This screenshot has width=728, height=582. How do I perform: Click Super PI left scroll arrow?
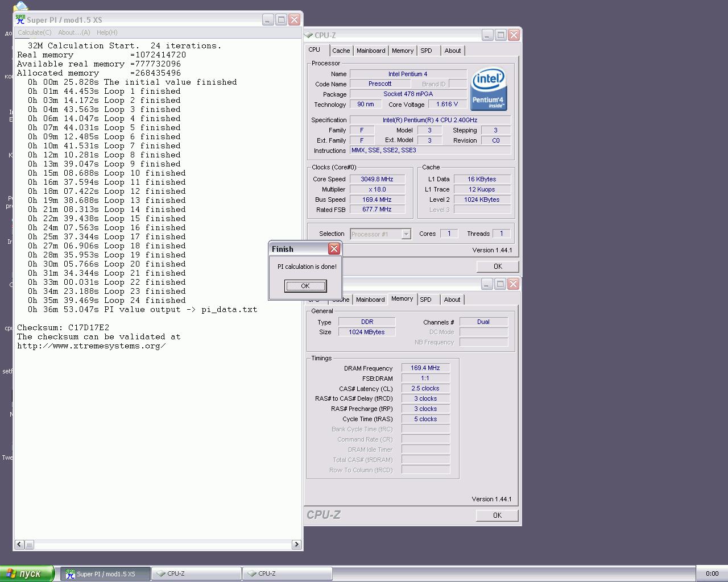[19, 544]
